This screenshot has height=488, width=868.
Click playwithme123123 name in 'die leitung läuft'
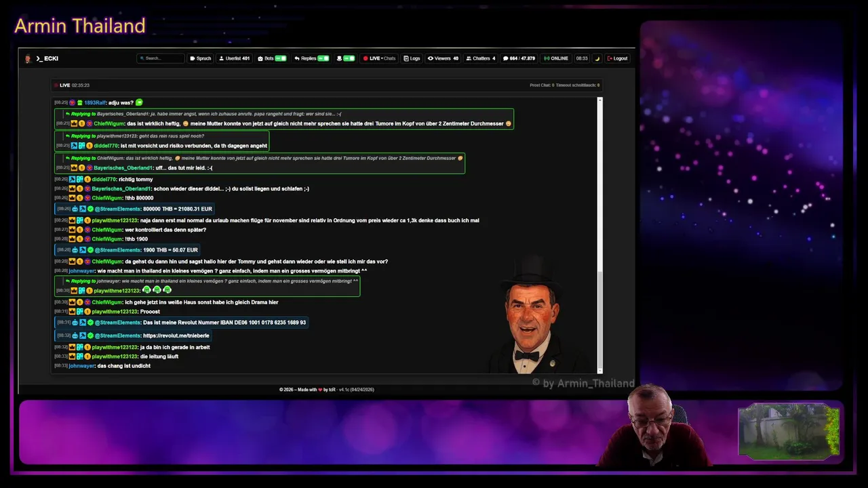tap(115, 357)
